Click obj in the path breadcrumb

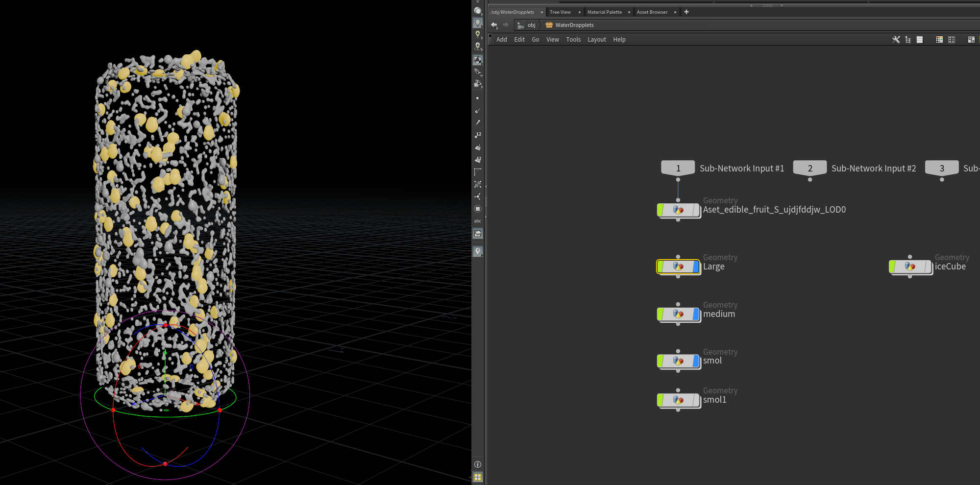(527, 25)
